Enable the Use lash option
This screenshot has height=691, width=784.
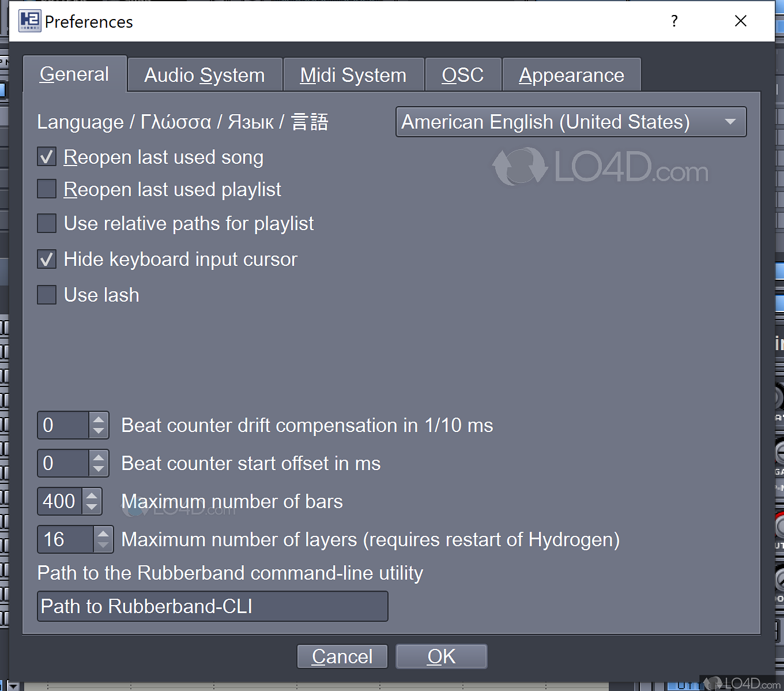tap(47, 295)
